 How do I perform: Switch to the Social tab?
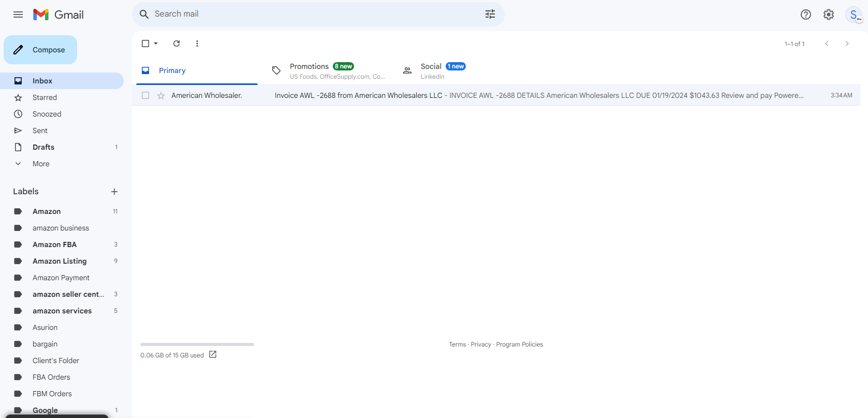point(459,70)
